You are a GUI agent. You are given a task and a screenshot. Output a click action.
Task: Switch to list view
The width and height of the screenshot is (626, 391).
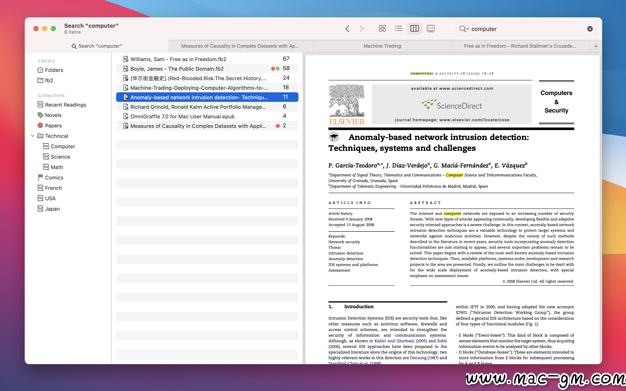pyautogui.click(x=398, y=28)
